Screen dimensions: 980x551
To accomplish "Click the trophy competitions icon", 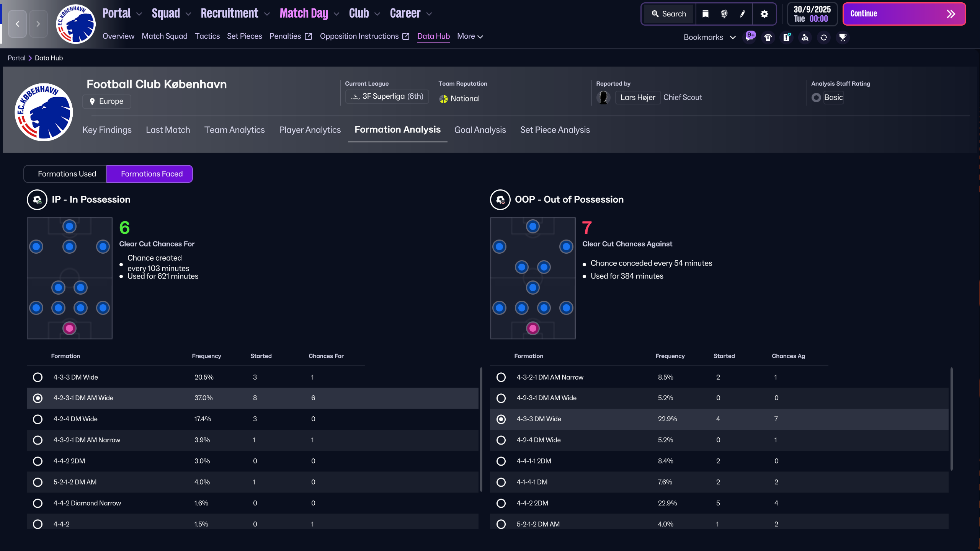I will click(x=842, y=37).
